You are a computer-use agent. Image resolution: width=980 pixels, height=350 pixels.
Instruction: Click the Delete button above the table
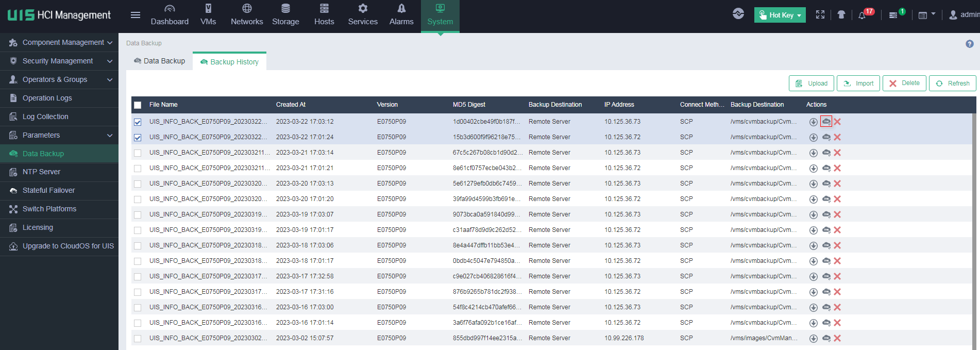pos(904,83)
